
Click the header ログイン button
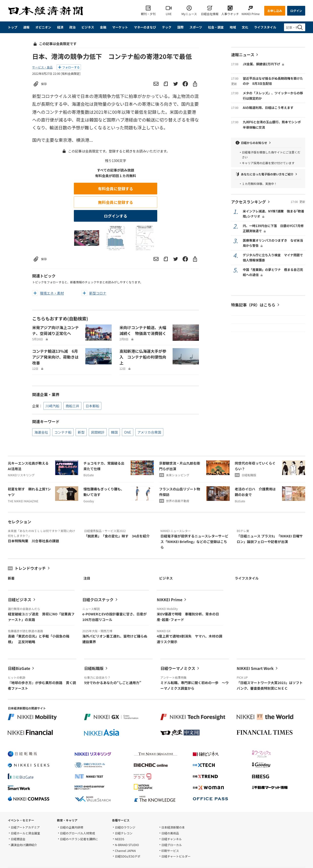[x=296, y=11]
